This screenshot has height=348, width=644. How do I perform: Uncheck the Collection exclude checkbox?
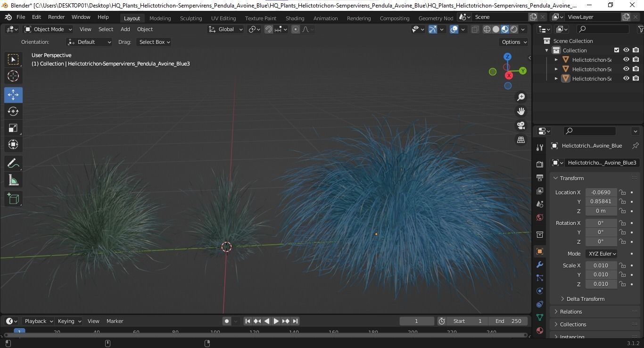pyautogui.click(x=616, y=50)
